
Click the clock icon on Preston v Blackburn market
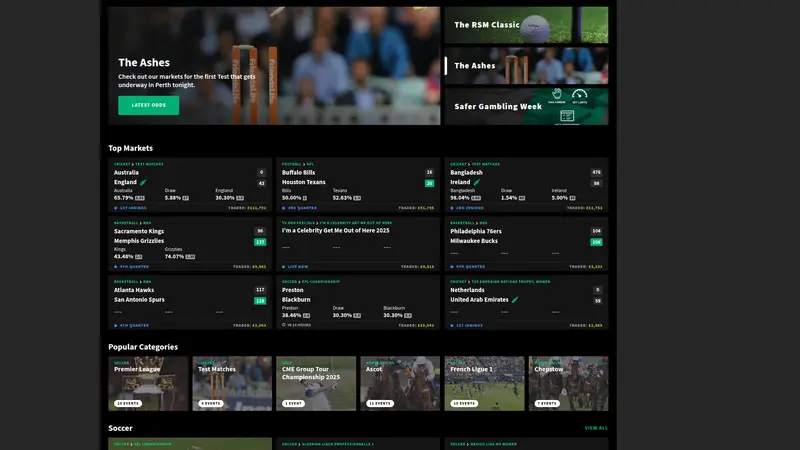[x=284, y=325]
